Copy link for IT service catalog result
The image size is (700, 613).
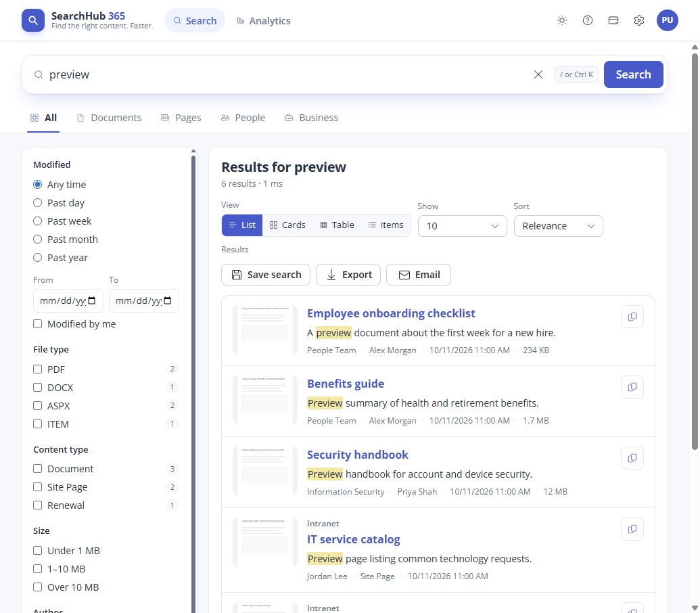[632, 529]
